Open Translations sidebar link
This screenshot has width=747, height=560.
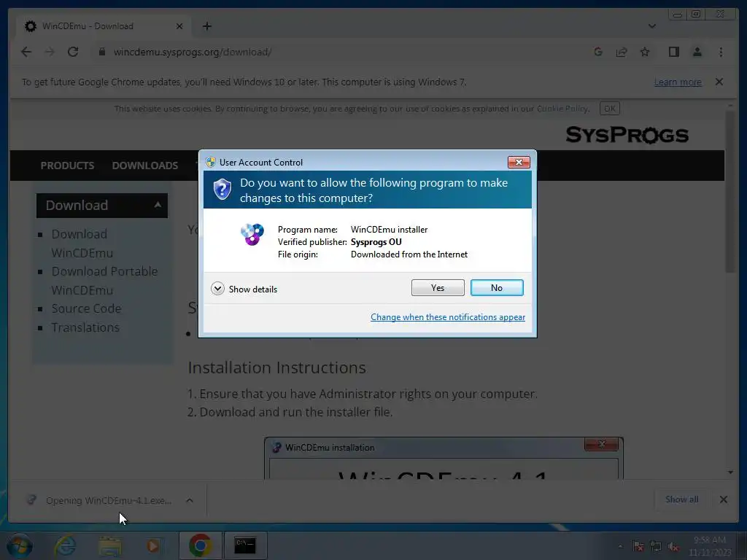tap(85, 327)
